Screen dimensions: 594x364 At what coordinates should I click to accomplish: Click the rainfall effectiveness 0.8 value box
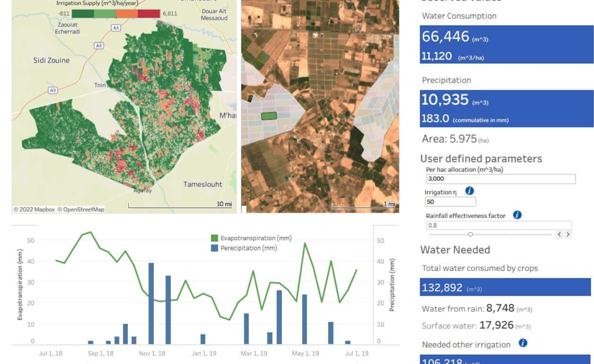pos(498,225)
